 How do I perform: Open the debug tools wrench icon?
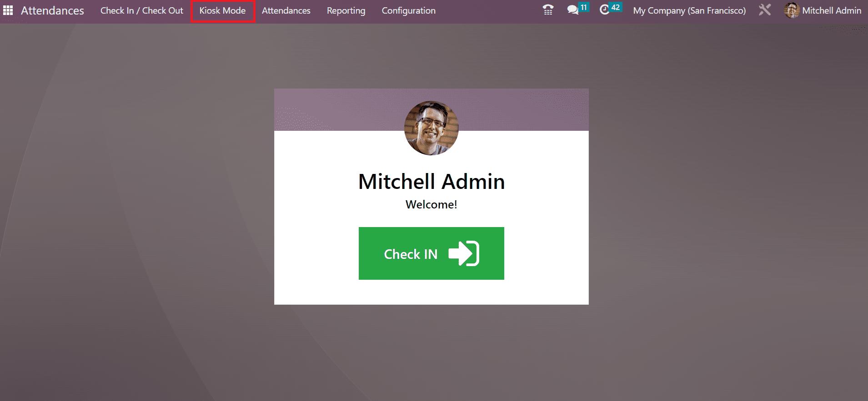[x=765, y=10]
